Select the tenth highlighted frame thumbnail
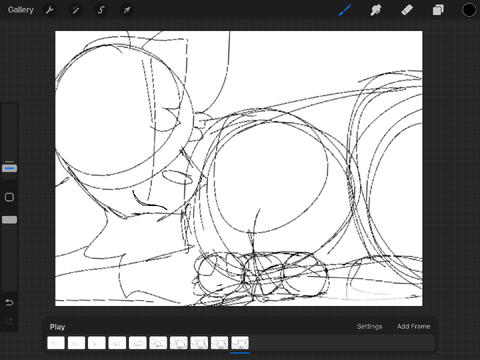The width and height of the screenshot is (480, 360). pos(240,343)
